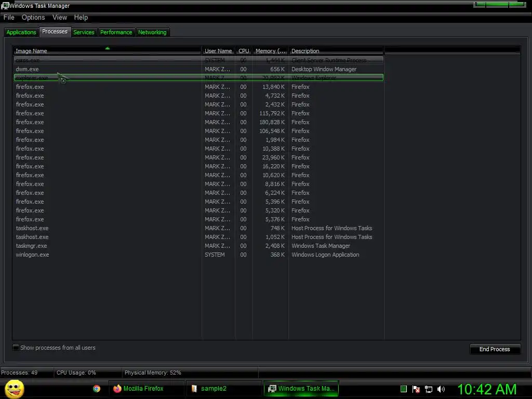Sort by the Description column header
The width and height of the screenshot is (532, 399).
tap(336, 51)
